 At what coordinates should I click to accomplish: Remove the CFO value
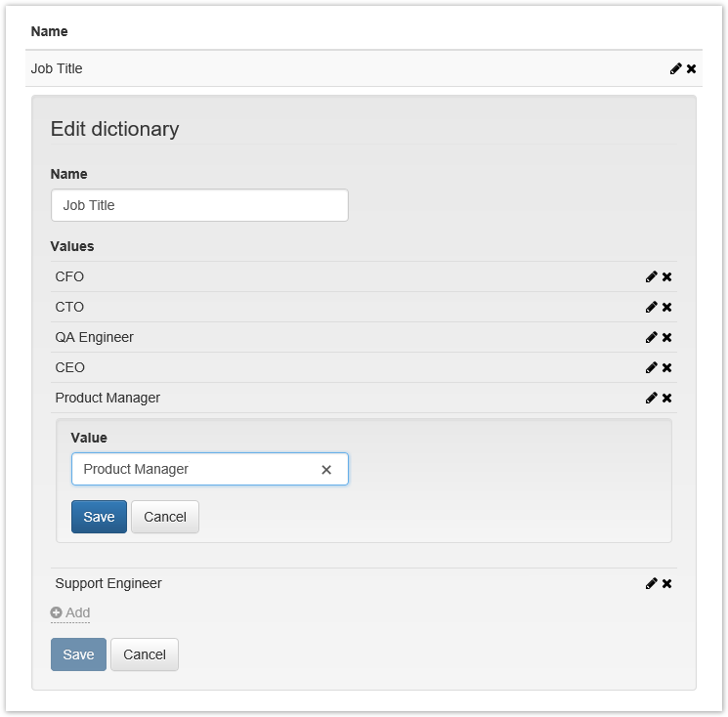667,276
